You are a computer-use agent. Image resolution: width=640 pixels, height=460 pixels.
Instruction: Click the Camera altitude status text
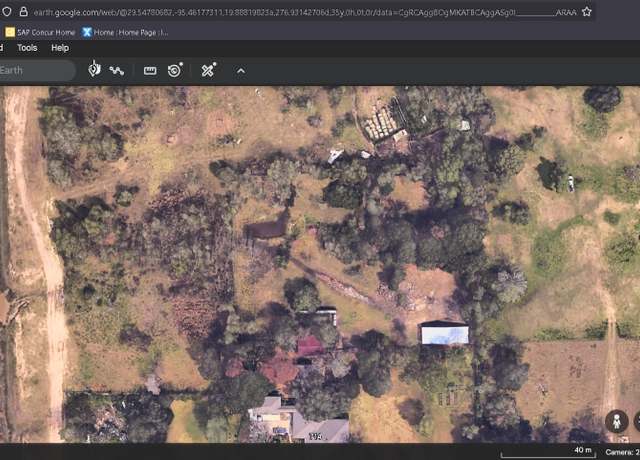pyautogui.click(x=622, y=452)
